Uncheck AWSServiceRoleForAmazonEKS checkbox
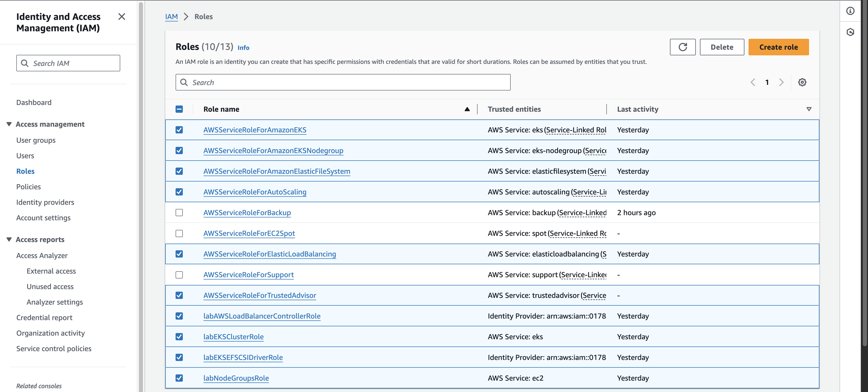The height and width of the screenshot is (392, 868). tap(179, 130)
